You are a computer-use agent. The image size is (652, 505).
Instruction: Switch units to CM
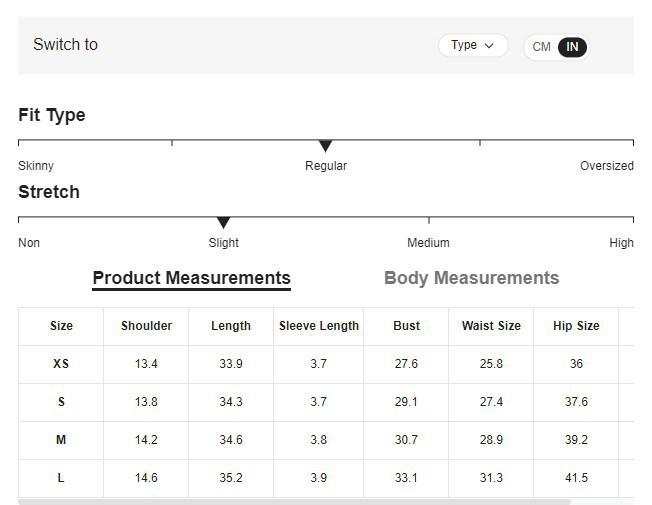coord(541,47)
